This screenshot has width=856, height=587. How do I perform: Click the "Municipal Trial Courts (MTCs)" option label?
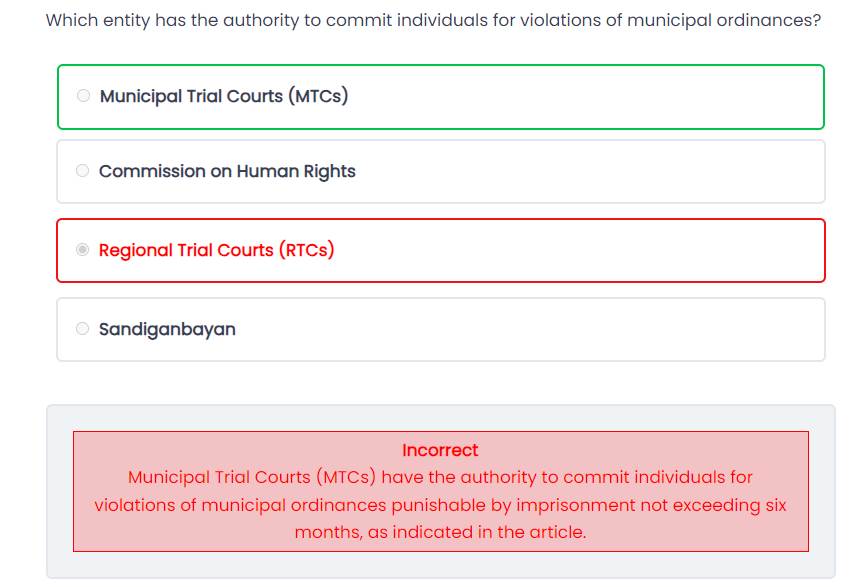click(224, 96)
